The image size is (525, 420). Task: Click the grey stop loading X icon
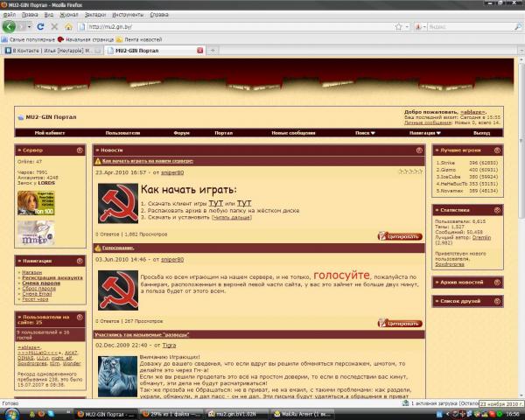(54, 27)
